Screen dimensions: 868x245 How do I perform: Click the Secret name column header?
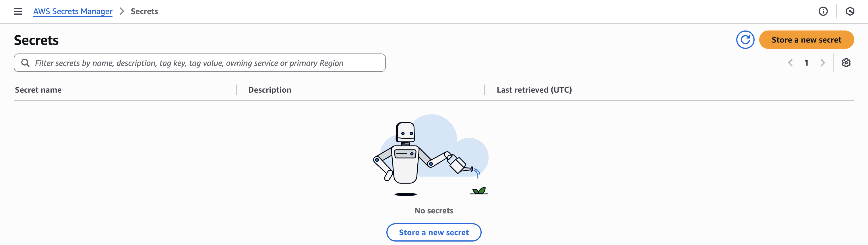coord(38,90)
